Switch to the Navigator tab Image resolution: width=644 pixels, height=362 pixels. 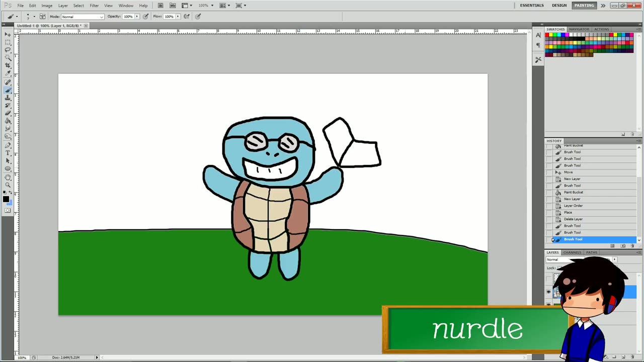pos(579,29)
